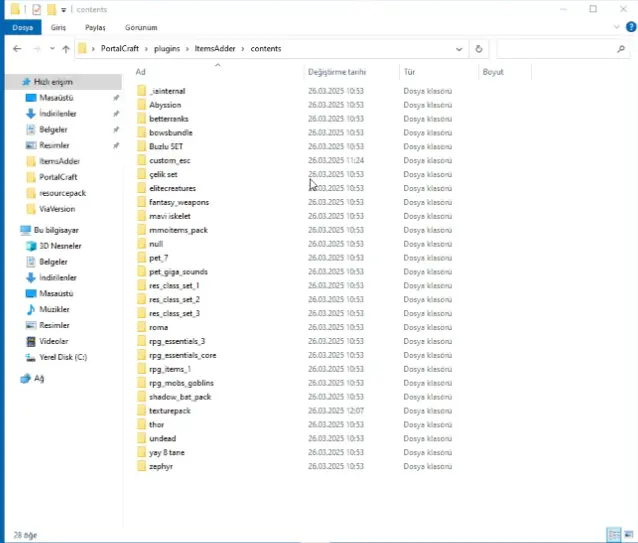Screen dimensions: 638x543
Task: Expand the ribbon with the chevron
Action: pos(616,27)
